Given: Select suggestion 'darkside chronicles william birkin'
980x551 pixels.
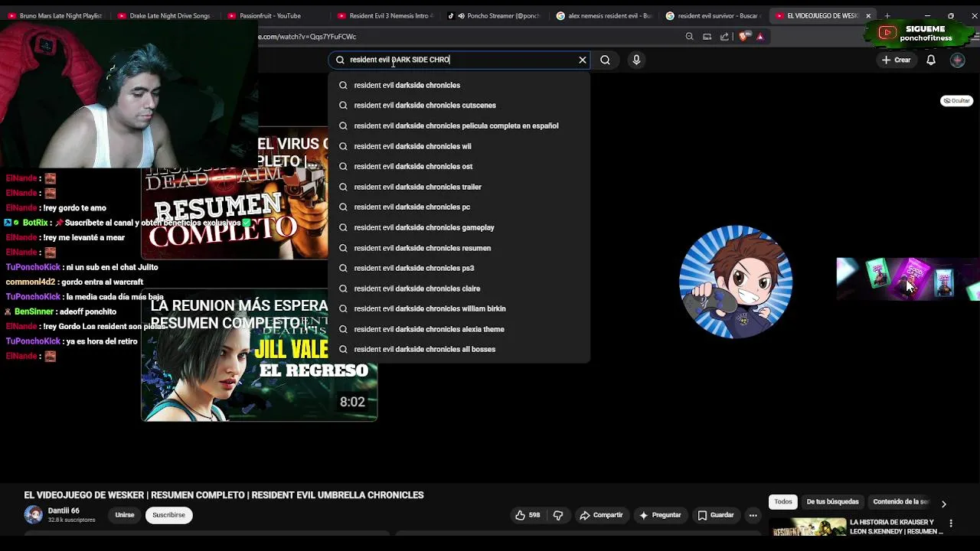Looking at the screenshot, I should (x=459, y=308).
